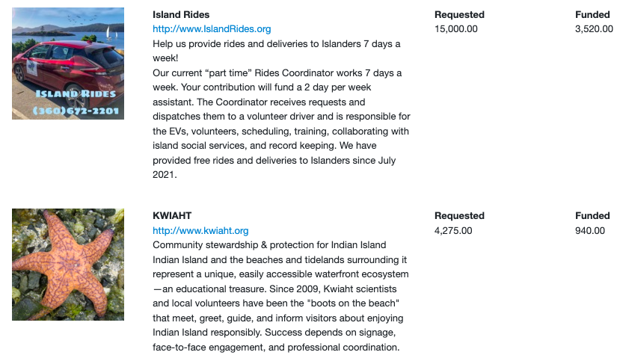The height and width of the screenshot is (364, 617).
Task: Select the KWIAHT organization title
Action: coord(172,216)
